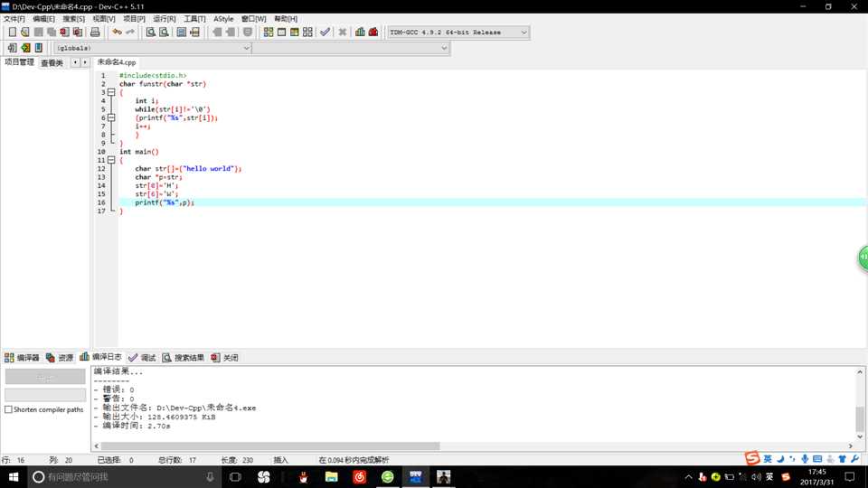Viewport: 868px width, 488px height.
Task: Switch to the 查看类 panel tab
Action: [x=52, y=63]
